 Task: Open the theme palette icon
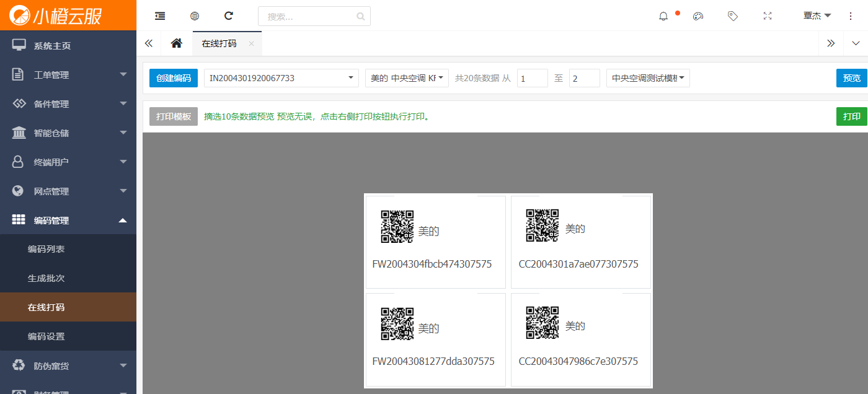click(x=698, y=16)
